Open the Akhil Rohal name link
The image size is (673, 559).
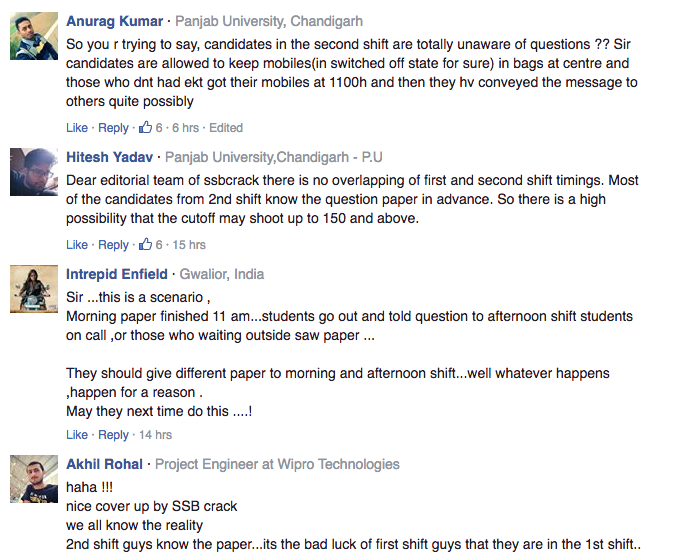104,464
